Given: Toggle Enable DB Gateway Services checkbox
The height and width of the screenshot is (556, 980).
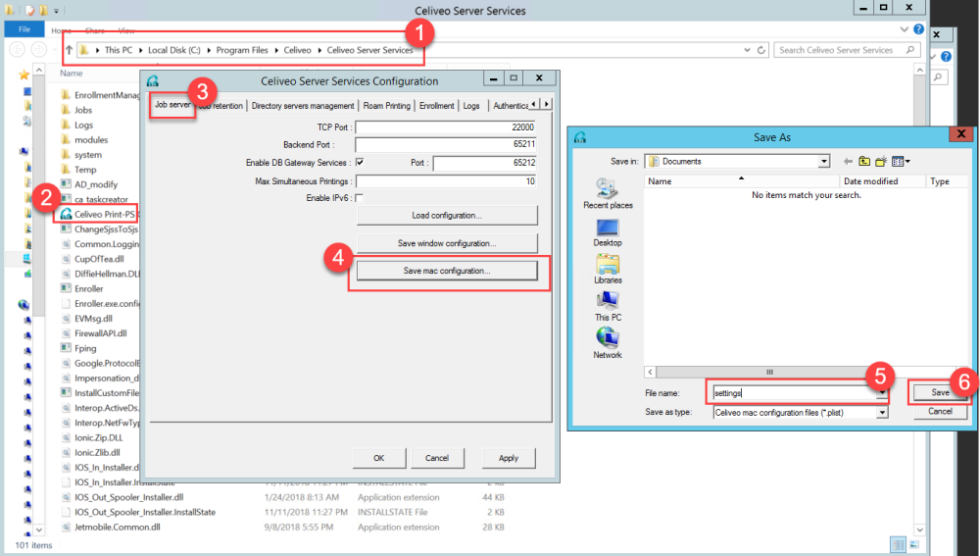Looking at the screenshot, I should click(360, 162).
